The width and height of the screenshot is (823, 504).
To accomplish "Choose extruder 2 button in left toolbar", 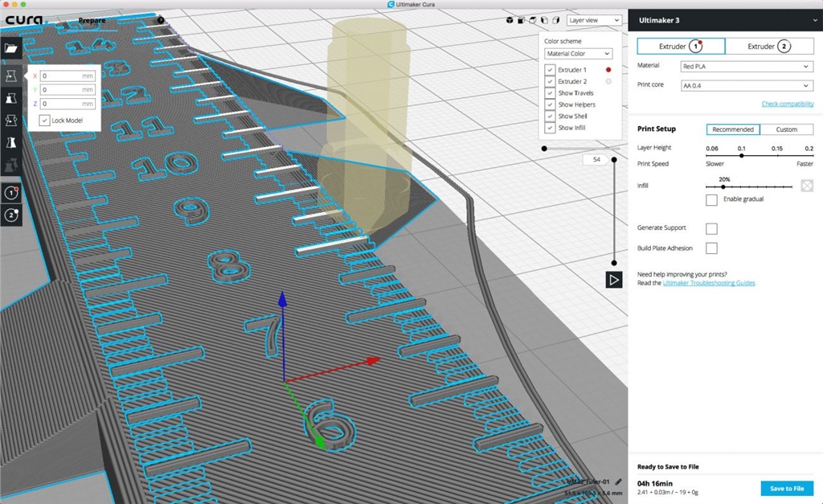I will coord(11,215).
